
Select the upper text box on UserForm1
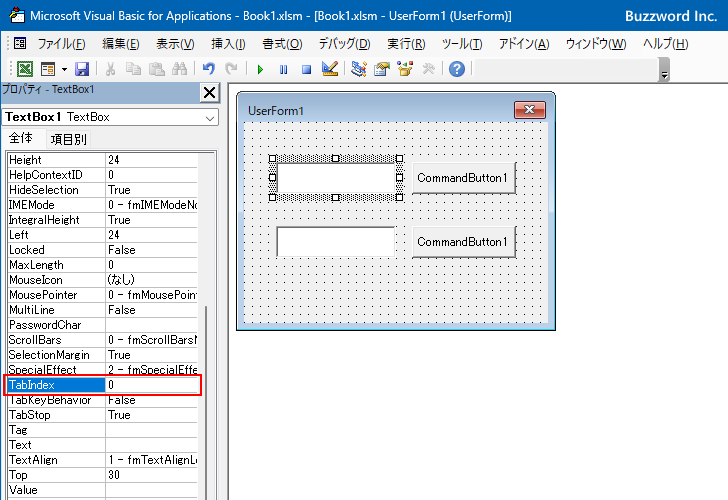click(x=336, y=178)
